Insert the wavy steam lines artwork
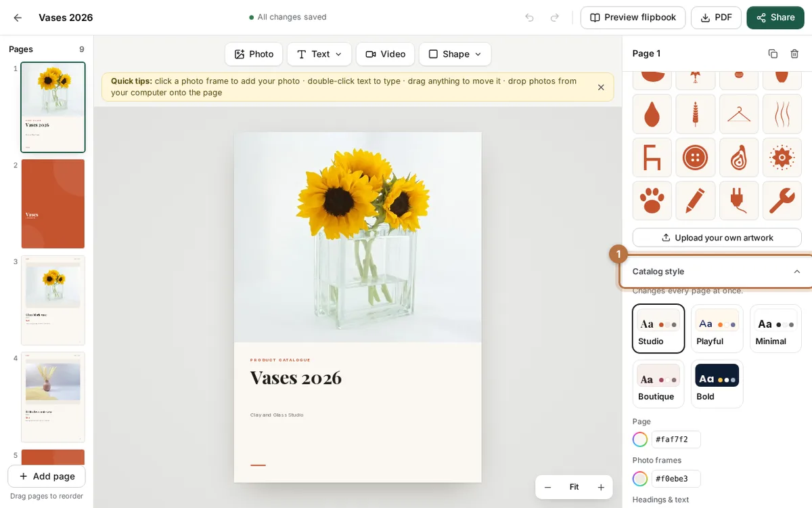 (x=782, y=114)
